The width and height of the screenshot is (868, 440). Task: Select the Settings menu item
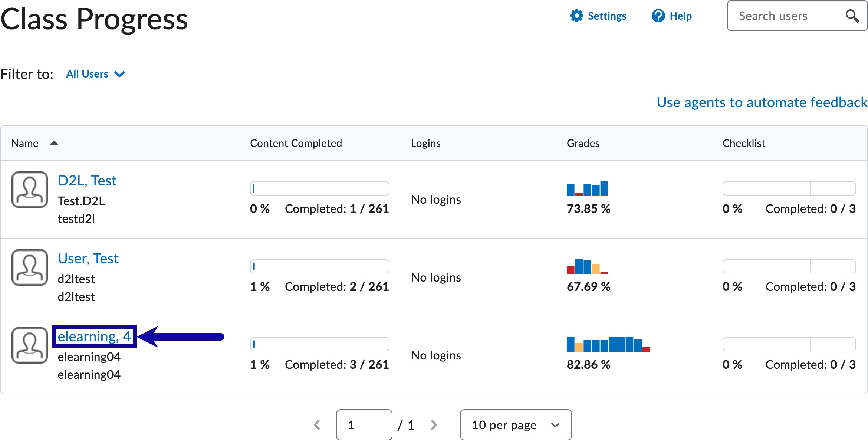(x=606, y=16)
